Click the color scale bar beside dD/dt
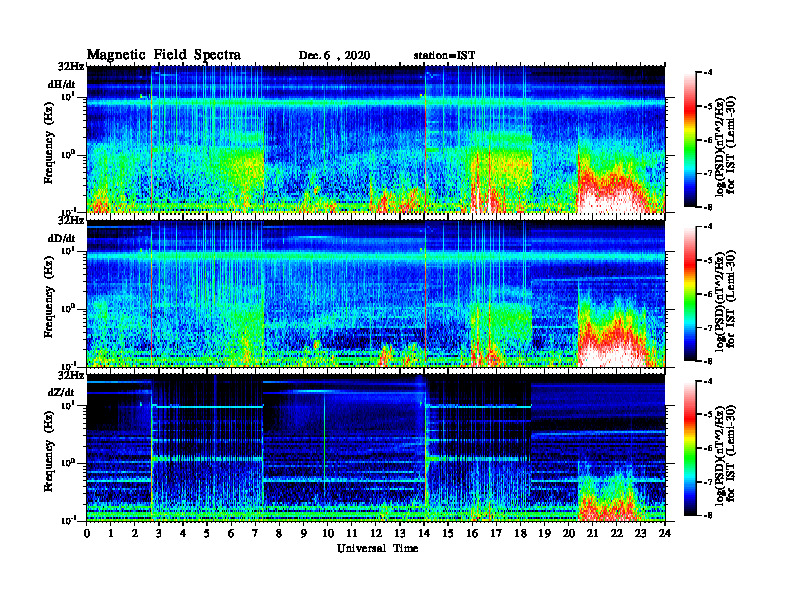Screen dimensions: 792x612 tap(690, 294)
